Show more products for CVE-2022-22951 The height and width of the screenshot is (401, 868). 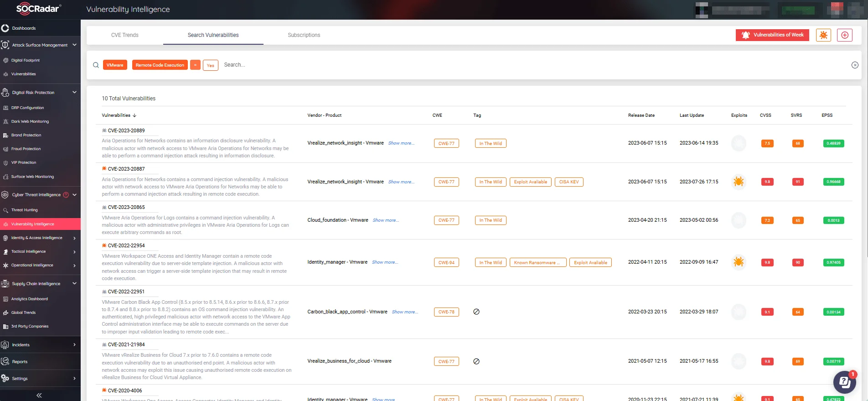pos(405,312)
